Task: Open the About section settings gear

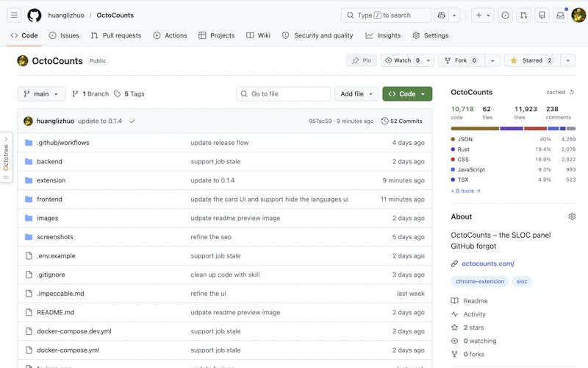Action: [572, 216]
